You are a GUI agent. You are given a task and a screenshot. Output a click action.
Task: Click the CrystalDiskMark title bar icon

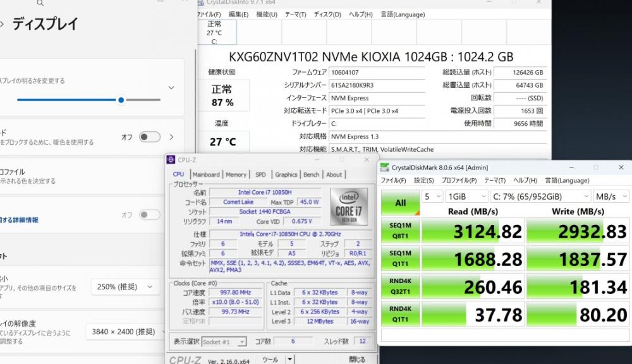click(x=384, y=167)
